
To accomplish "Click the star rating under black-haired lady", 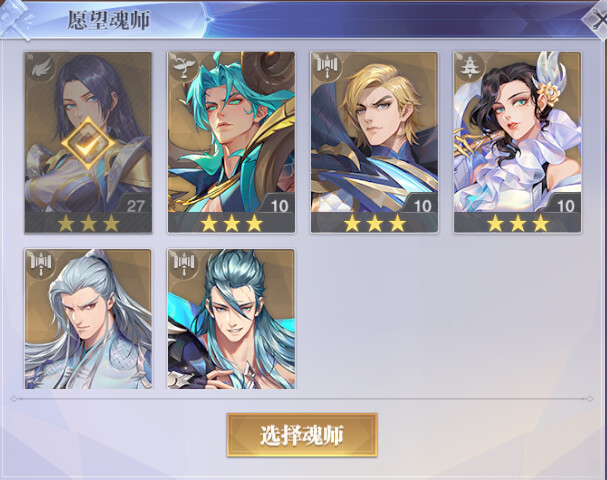I will (518, 223).
